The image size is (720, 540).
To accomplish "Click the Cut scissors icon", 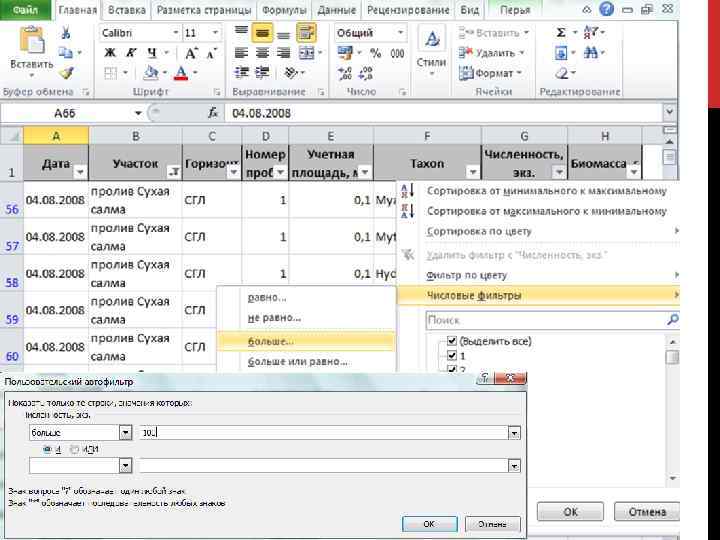I will coord(66,33).
